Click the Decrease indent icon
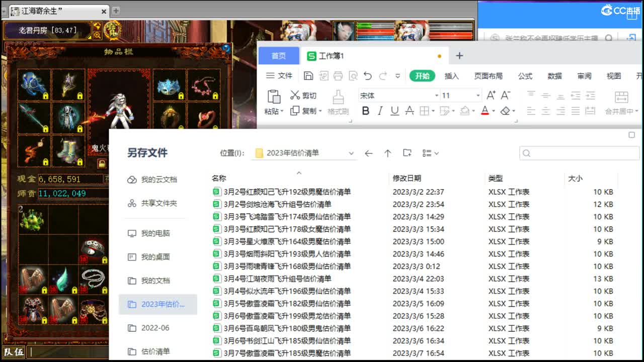 576,95
